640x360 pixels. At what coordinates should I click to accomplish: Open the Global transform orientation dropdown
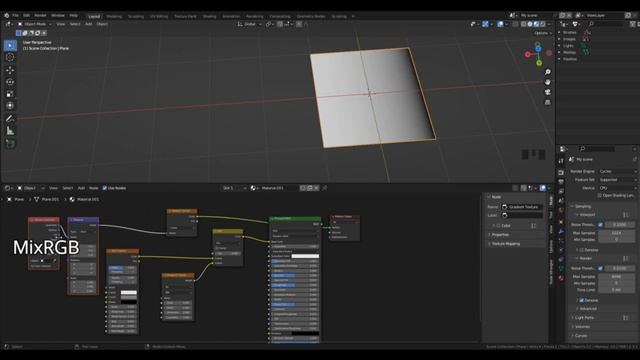click(249, 24)
